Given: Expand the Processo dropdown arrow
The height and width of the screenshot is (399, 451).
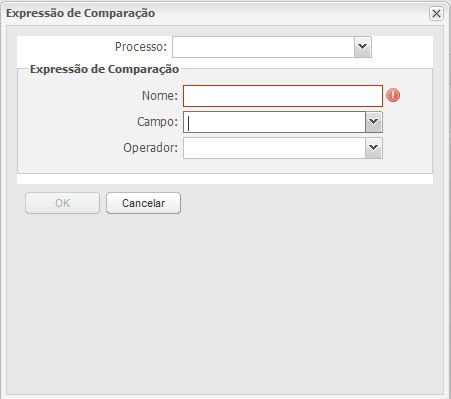Looking at the screenshot, I should coord(363,47).
